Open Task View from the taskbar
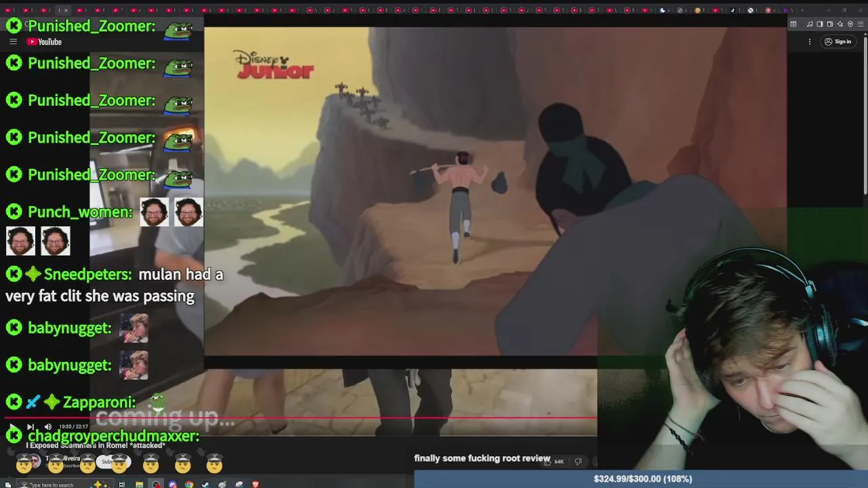This screenshot has width=868, height=488. pyautogui.click(x=121, y=485)
